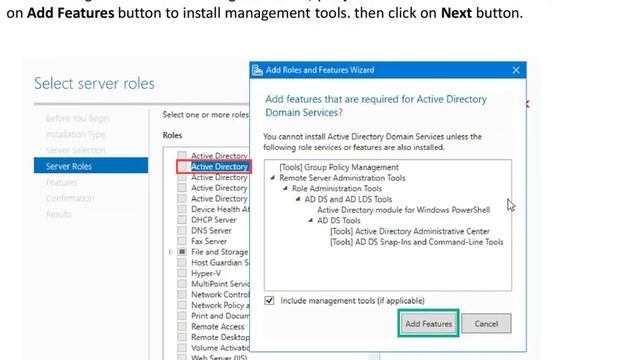Collapse the AD DS Tools node

pos(311,220)
